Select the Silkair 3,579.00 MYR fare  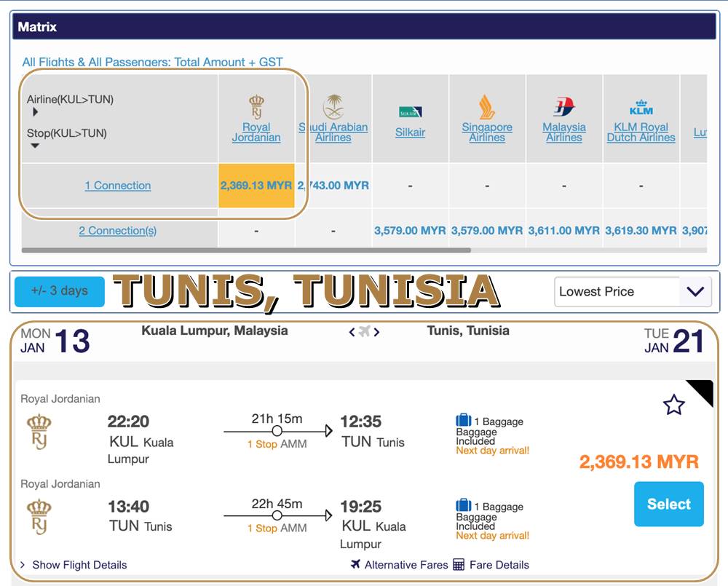410,230
